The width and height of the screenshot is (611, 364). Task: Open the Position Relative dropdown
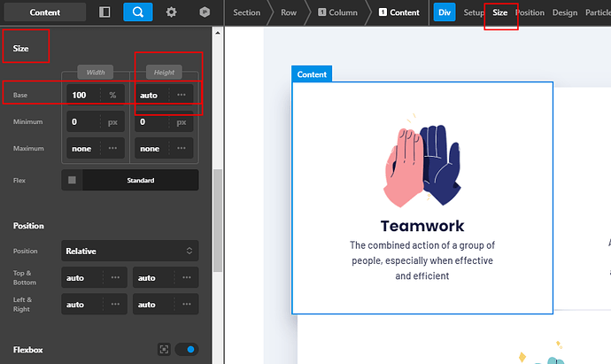(x=130, y=251)
